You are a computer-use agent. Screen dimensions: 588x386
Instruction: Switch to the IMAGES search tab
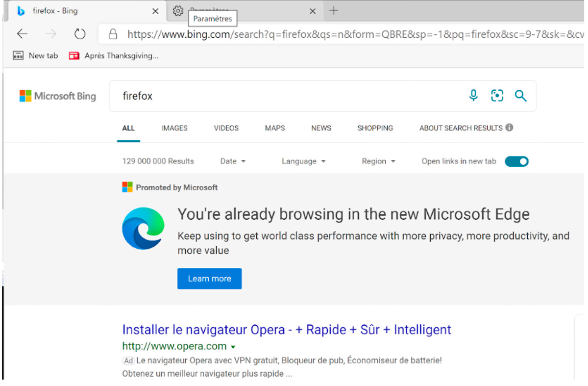pyautogui.click(x=174, y=128)
